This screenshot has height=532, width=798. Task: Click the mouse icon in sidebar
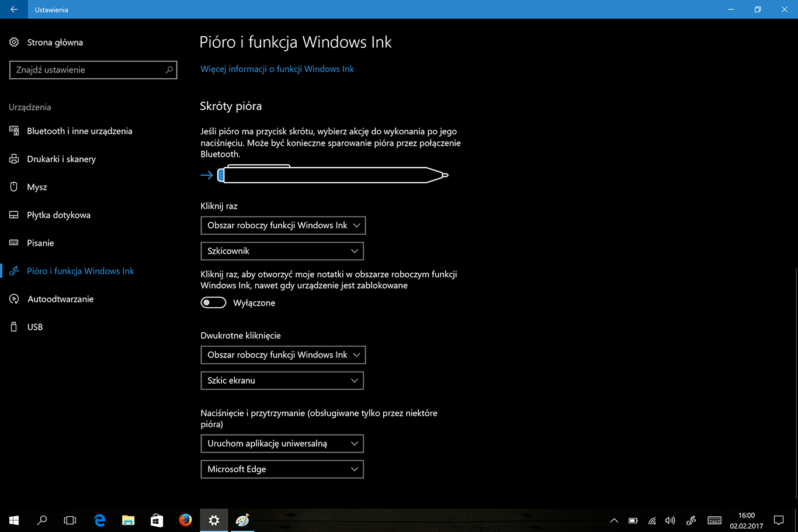click(14, 187)
